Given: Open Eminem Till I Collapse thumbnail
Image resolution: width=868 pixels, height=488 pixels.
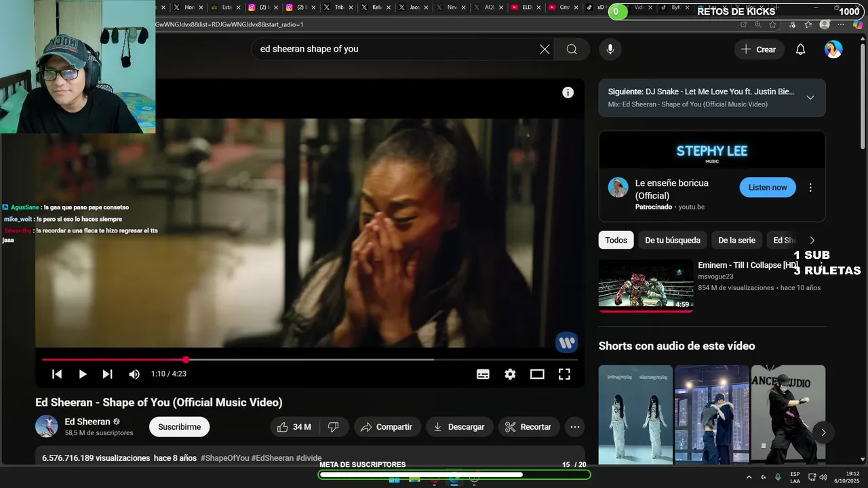Looking at the screenshot, I should point(646,285).
